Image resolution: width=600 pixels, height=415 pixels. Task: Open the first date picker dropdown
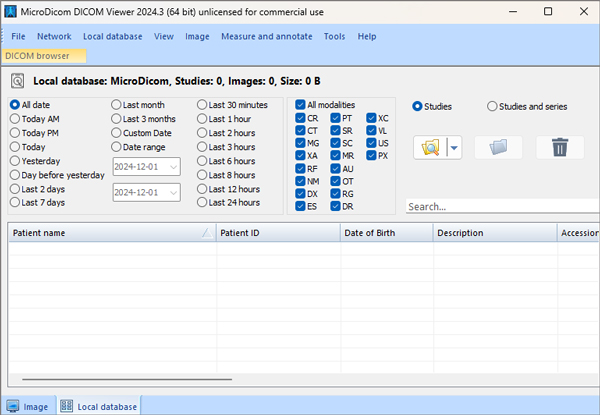tap(173, 167)
